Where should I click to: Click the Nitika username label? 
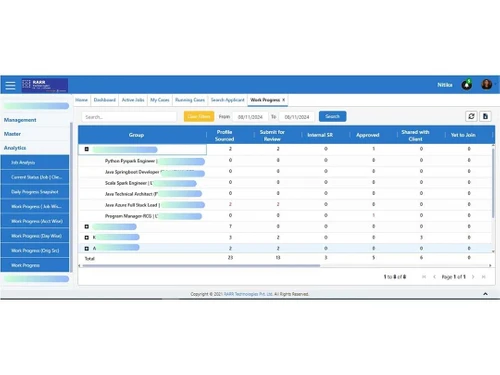[x=445, y=85]
